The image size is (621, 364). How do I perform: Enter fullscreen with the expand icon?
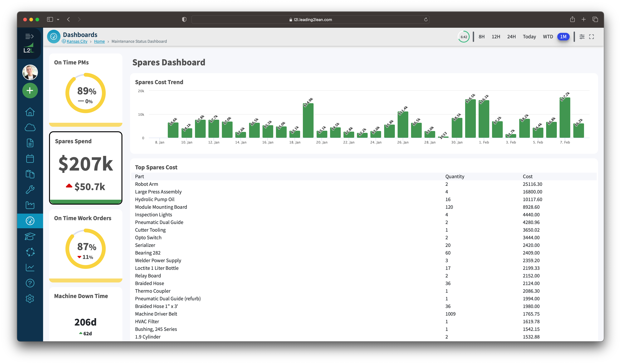[591, 37]
